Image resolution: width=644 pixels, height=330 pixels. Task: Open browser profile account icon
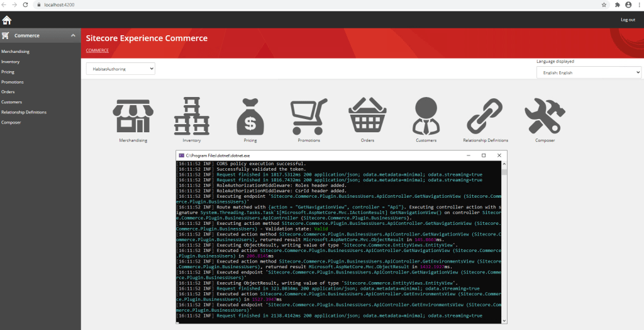(628, 5)
